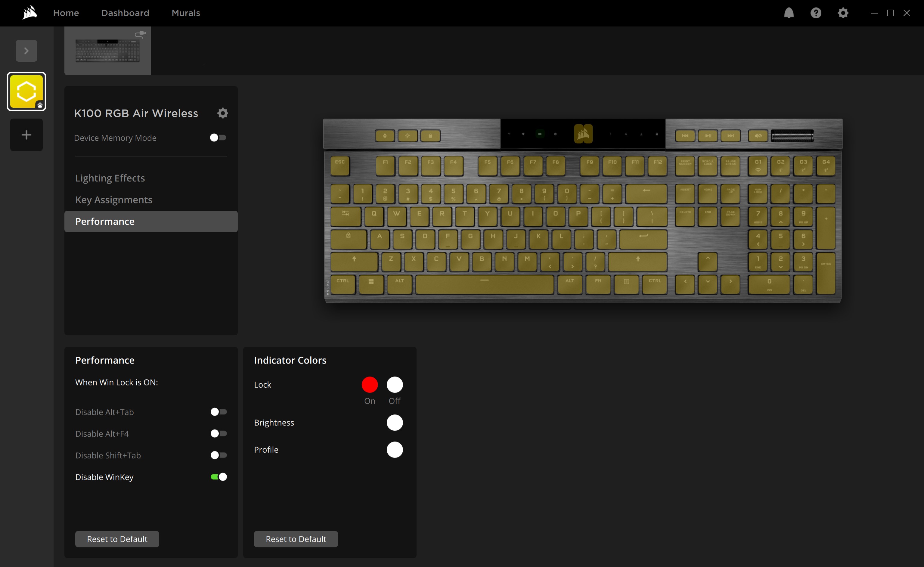The image size is (924, 567).
Task: Open the notifications bell
Action: coord(789,13)
